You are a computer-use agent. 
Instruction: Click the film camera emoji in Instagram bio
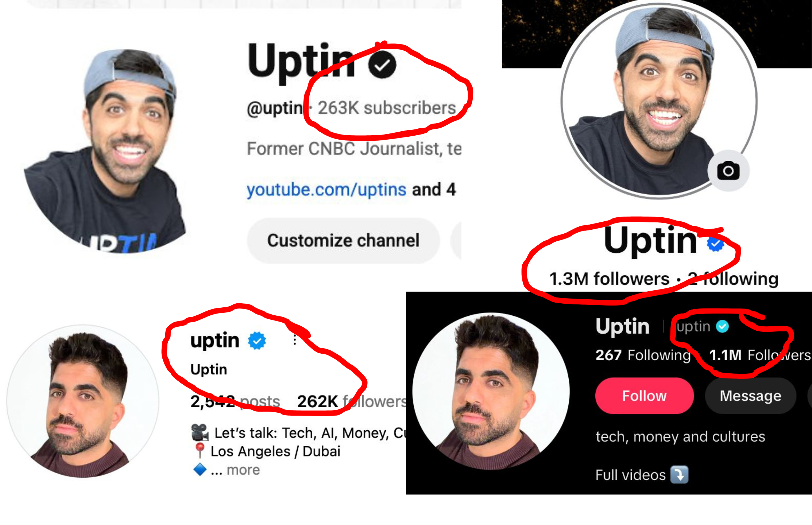[200, 432]
